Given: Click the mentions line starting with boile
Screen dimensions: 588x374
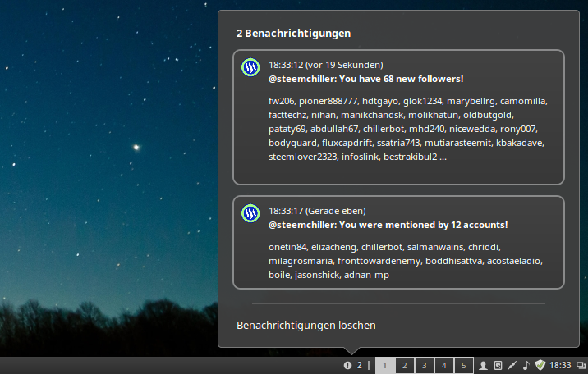Looking at the screenshot, I should (x=328, y=275).
